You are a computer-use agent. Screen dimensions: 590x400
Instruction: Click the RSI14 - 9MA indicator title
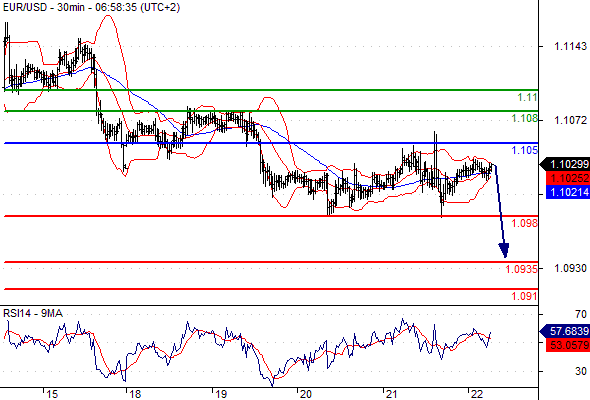[x=33, y=313]
